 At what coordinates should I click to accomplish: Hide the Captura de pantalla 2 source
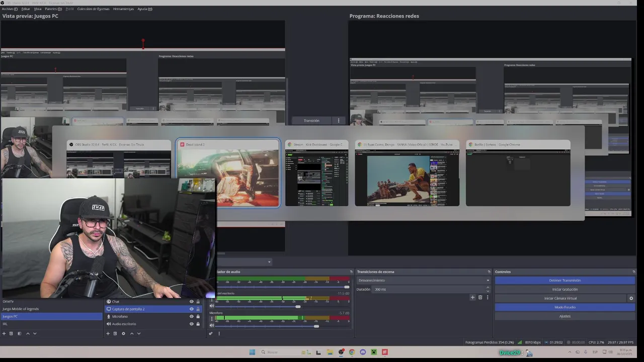pyautogui.click(x=191, y=309)
